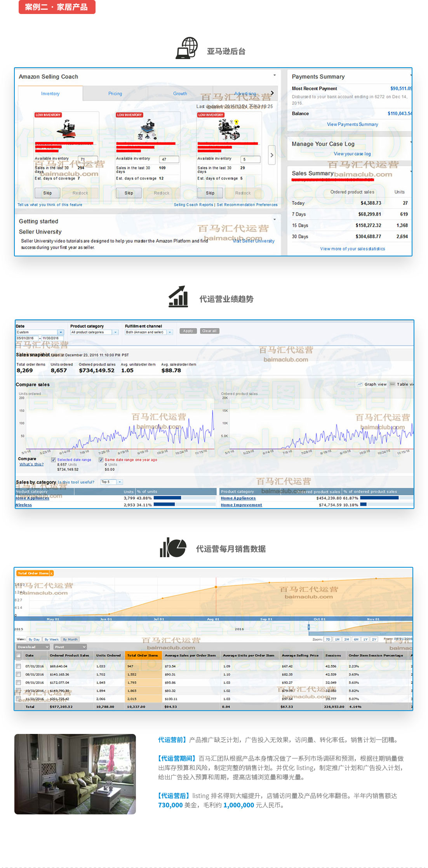Click the rising bar chart trend icon
Image resolution: width=428 pixels, height=868 pixels.
pos(178,297)
